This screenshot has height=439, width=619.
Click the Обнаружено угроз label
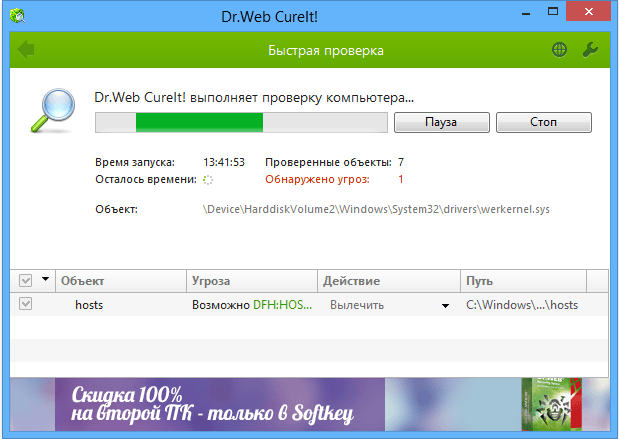(317, 179)
